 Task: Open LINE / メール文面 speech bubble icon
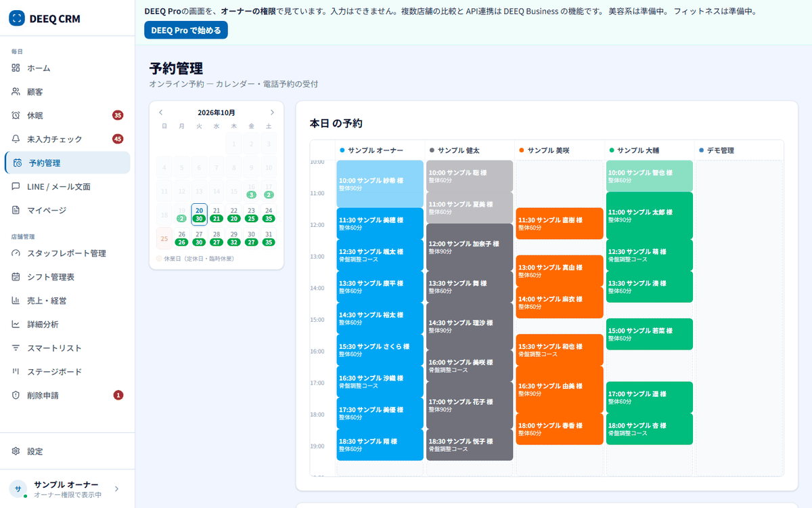(x=16, y=186)
